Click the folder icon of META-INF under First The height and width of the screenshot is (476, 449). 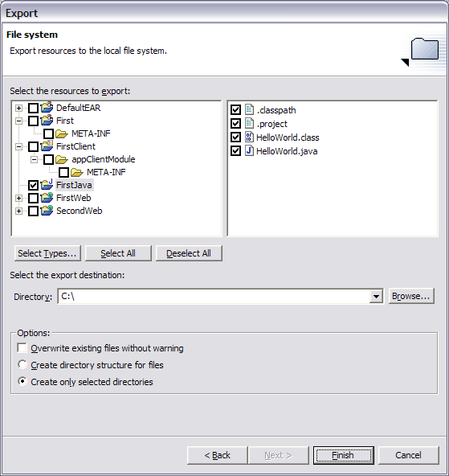pos(62,133)
